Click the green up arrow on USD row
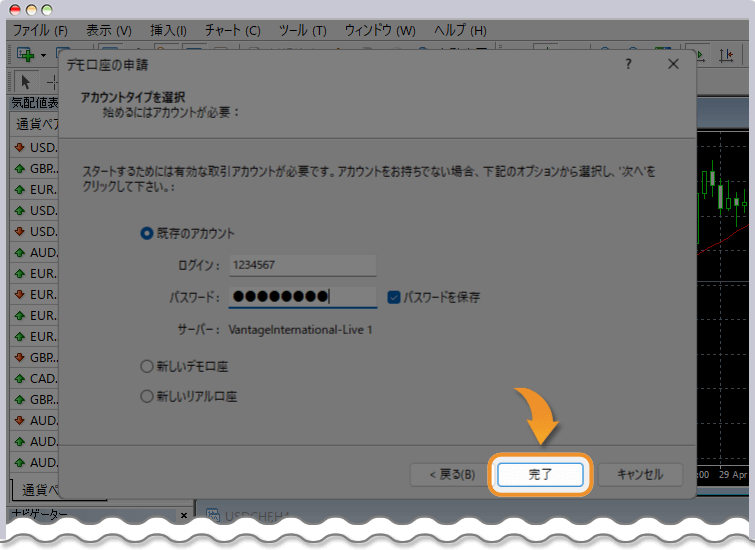The width and height of the screenshot is (755, 550). pyautogui.click(x=20, y=210)
